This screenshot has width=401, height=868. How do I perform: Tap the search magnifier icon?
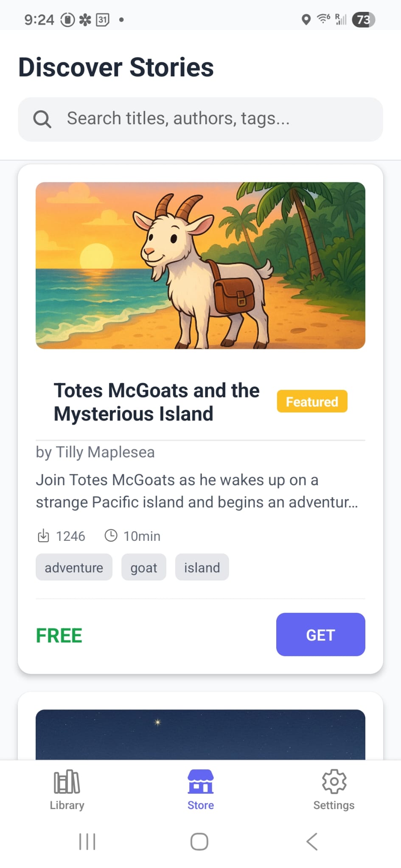coord(42,119)
